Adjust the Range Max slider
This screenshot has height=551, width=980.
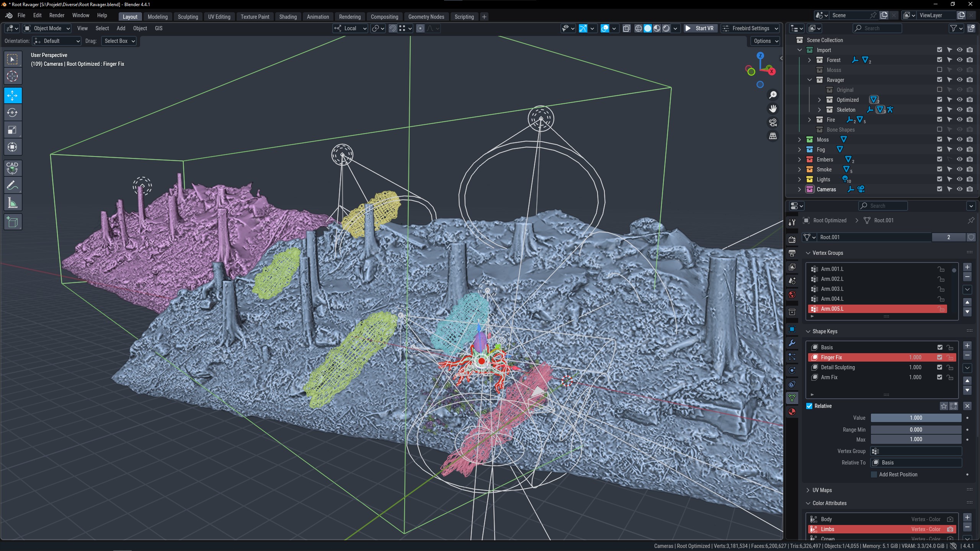916,439
